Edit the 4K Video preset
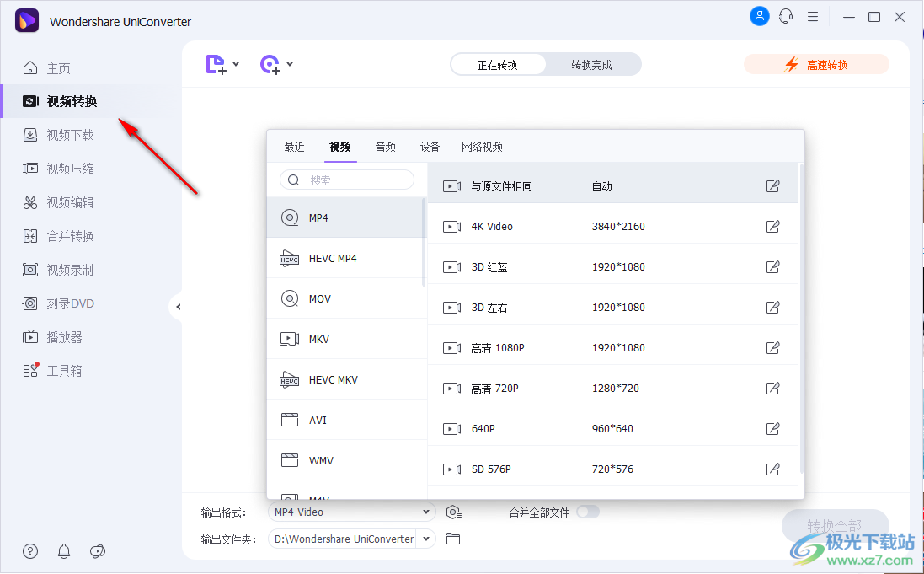The width and height of the screenshot is (924, 574). pyautogui.click(x=772, y=227)
